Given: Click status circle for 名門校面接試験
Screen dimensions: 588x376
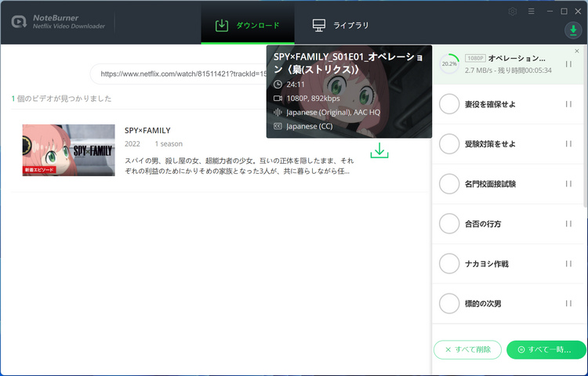Looking at the screenshot, I should [449, 184].
